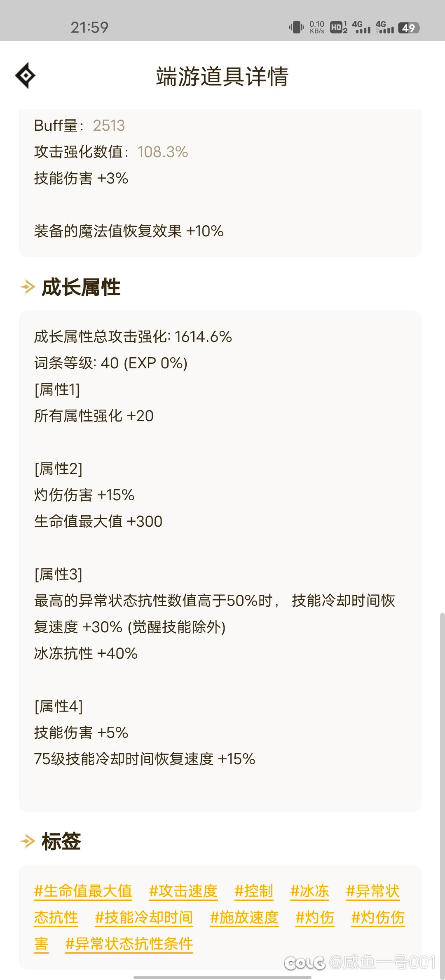Select the #控制 tag

coord(254,891)
